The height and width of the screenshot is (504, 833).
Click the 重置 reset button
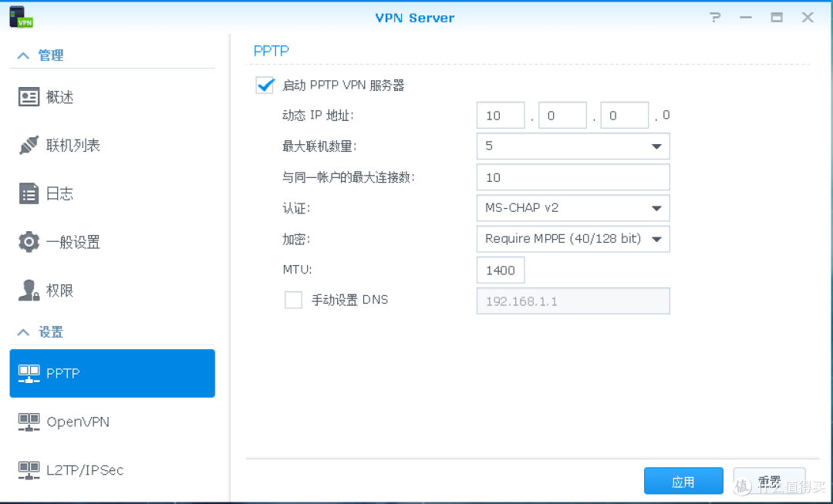click(769, 481)
